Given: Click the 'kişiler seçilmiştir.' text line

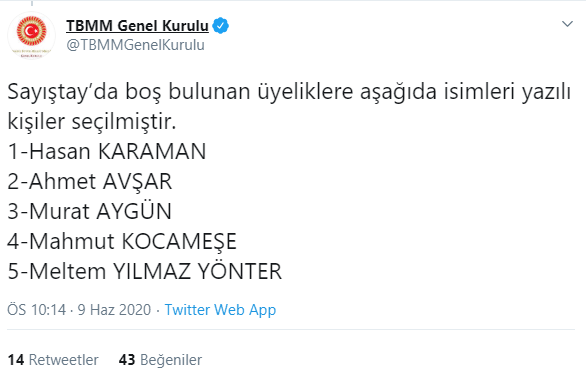Looking at the screenshot, I should [x=92, y=122].
